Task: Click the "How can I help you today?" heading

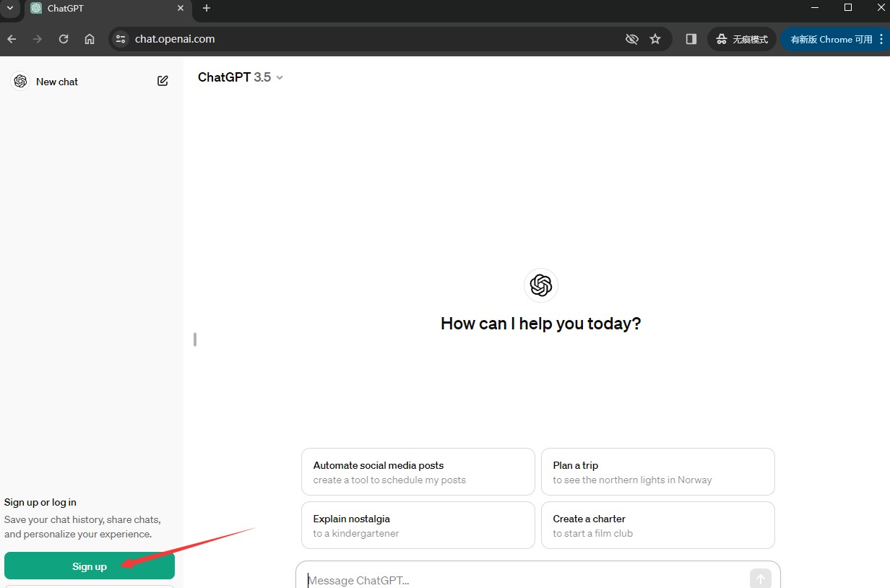Action: (541, 324)
